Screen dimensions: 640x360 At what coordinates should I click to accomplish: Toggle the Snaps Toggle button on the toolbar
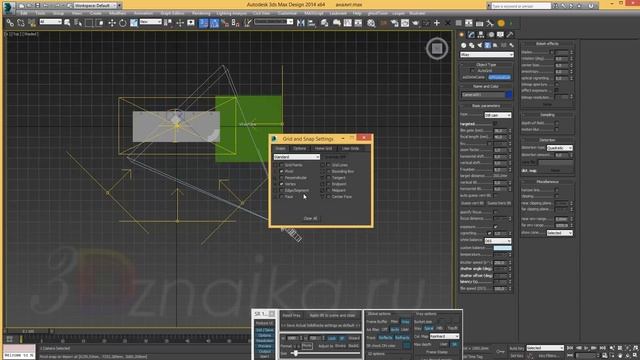[x=203, y=23]
